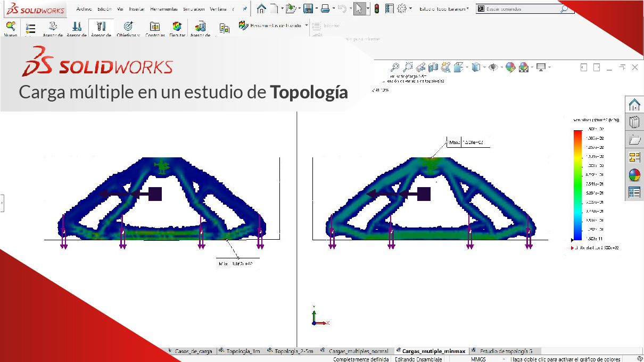Image resolution: width=644 pixels, height=362 pixels.
Task: Open the SOLIDWORKS Resources home tab in task pane
Action: coord(634,104)
